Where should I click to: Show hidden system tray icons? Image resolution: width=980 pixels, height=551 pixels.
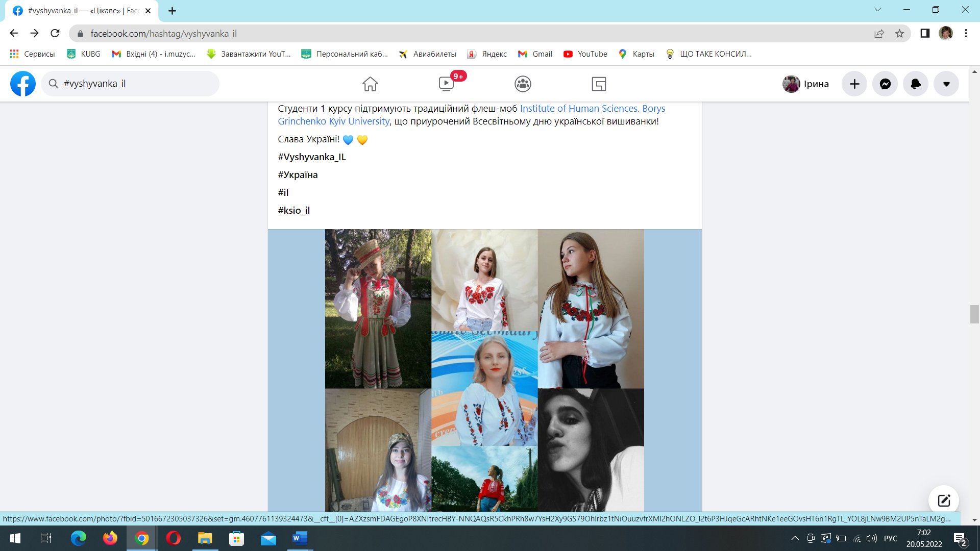(x=795, y=538)
